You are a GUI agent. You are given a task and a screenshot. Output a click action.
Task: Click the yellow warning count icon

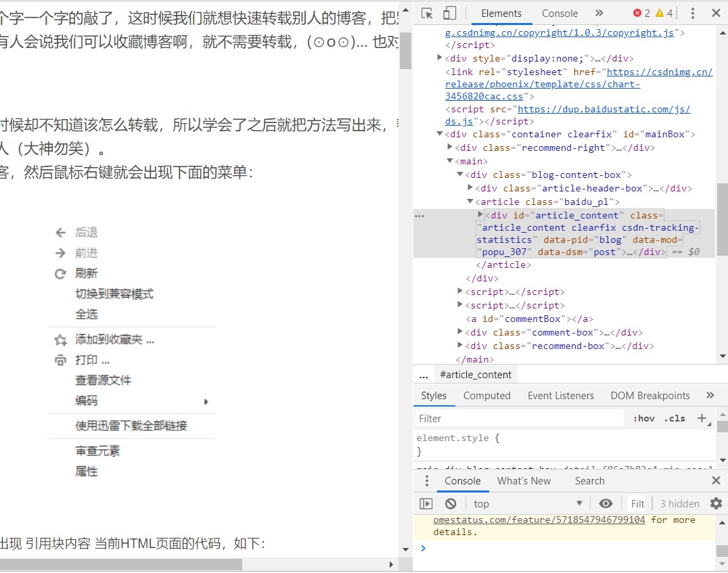click(659, 13)
